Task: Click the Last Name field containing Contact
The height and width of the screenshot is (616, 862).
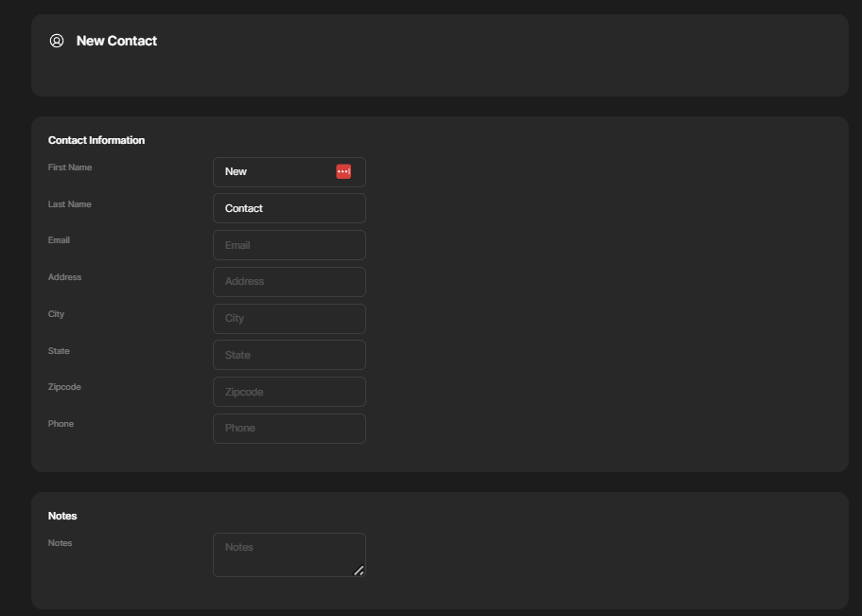Action: click(290, 208)
